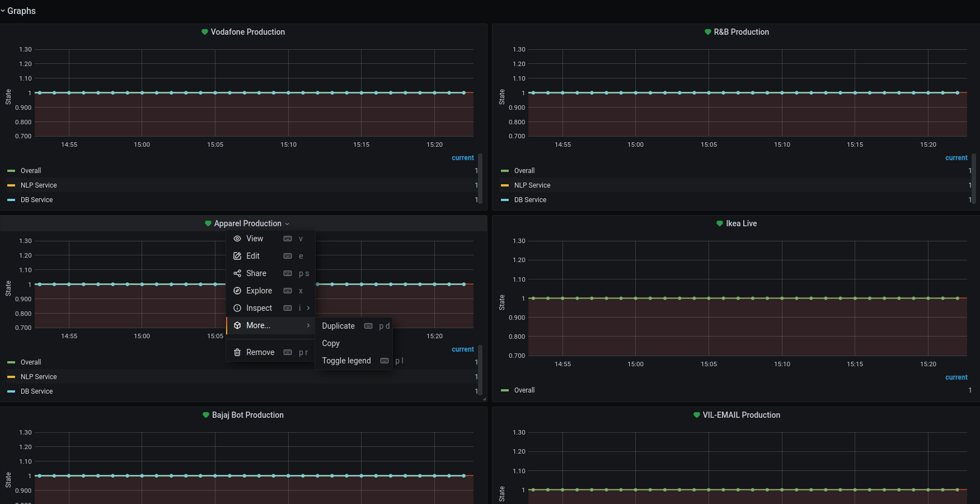Click the trash icon next to Remove
The image size is (980, 504).
click(x=237, y=352)
